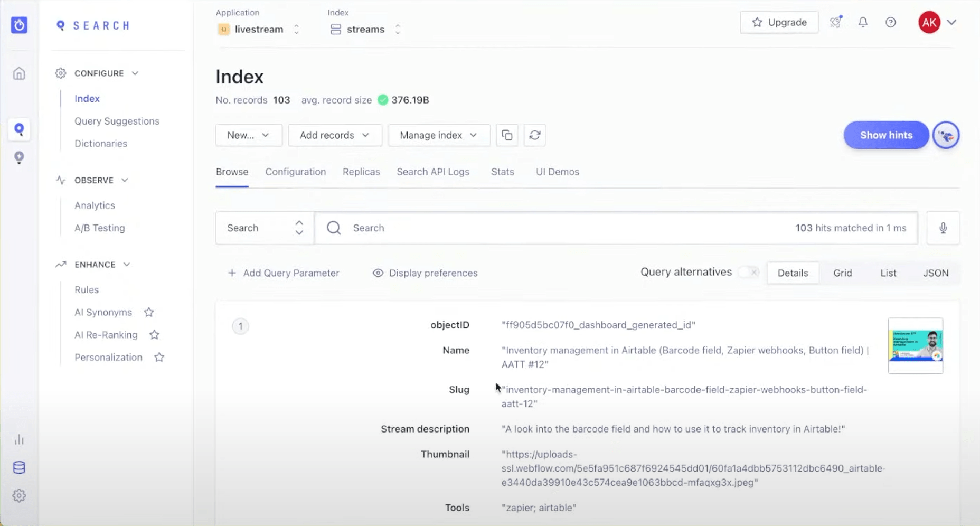
Task: Star Personalization as favorite
Action: pos(160,357)
